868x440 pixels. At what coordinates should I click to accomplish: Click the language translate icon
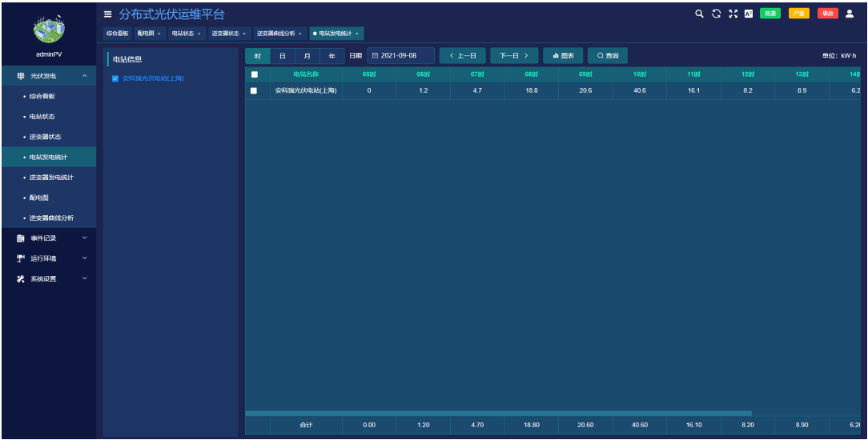click(748, 14)
